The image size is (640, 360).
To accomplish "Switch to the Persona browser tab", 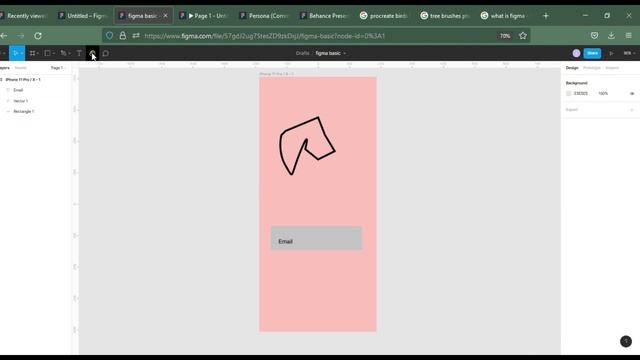I will click(264, 16).
